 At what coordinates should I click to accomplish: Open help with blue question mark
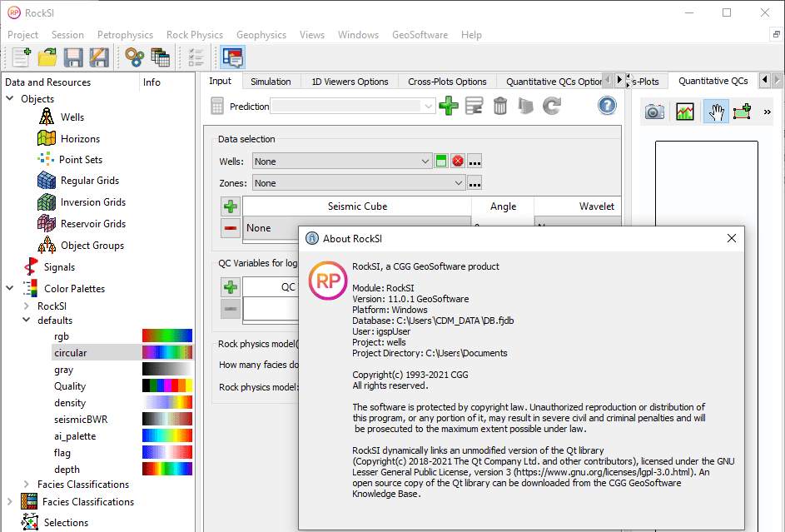tap(607, 106)
